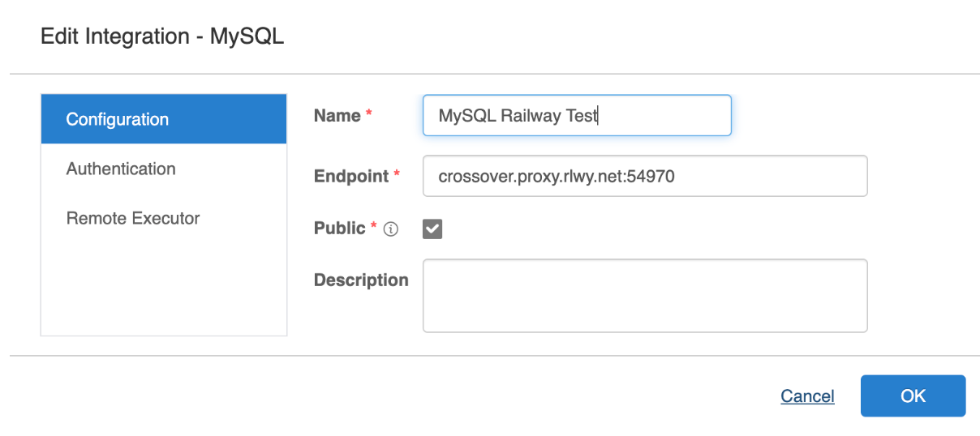Click the info icon beside Public
Viewport: 980px width, 436px height.
coord(391,229)
